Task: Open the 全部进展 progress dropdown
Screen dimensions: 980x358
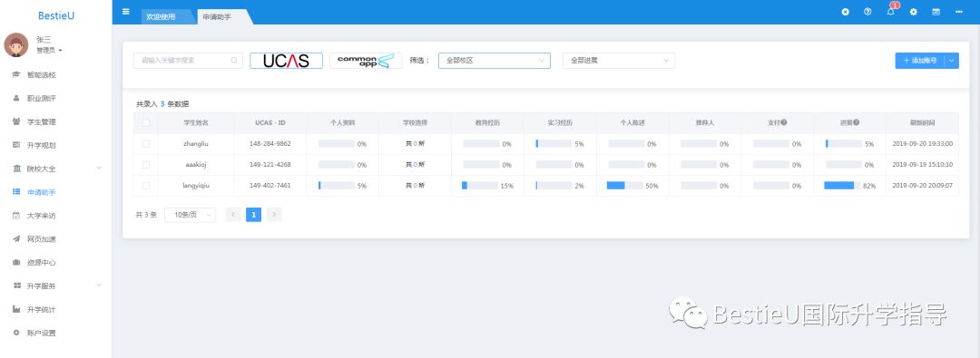Action: [619, 61]
